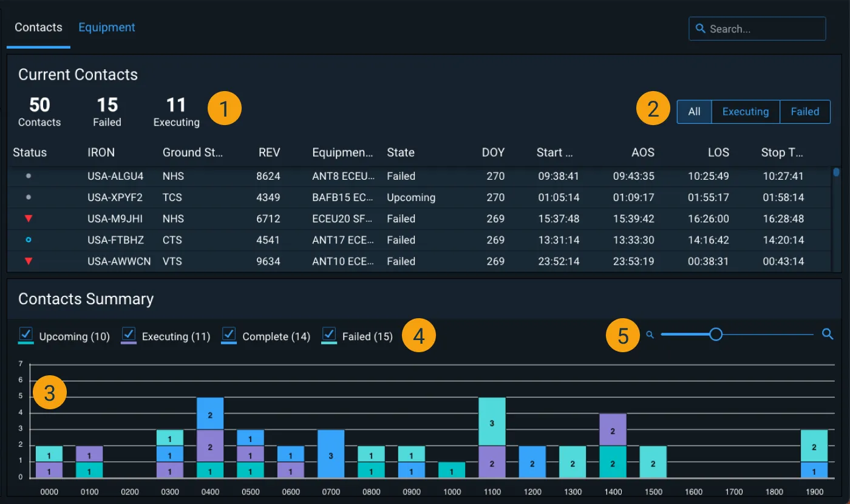
Task: Filter contacts using the Failed button
Action: (x=804, y=112)
